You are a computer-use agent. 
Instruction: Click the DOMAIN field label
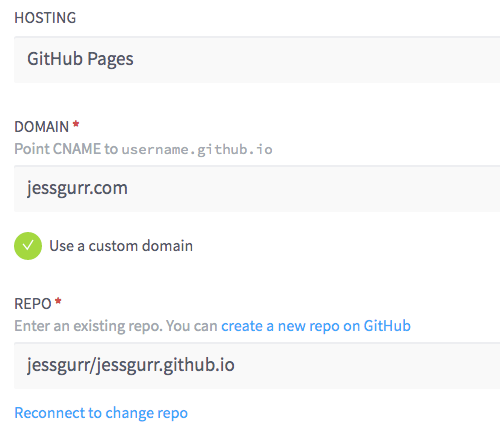coord(42,127)
